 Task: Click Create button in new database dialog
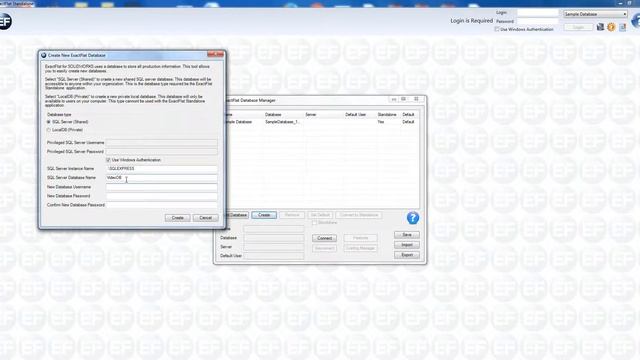coord(178,218)
